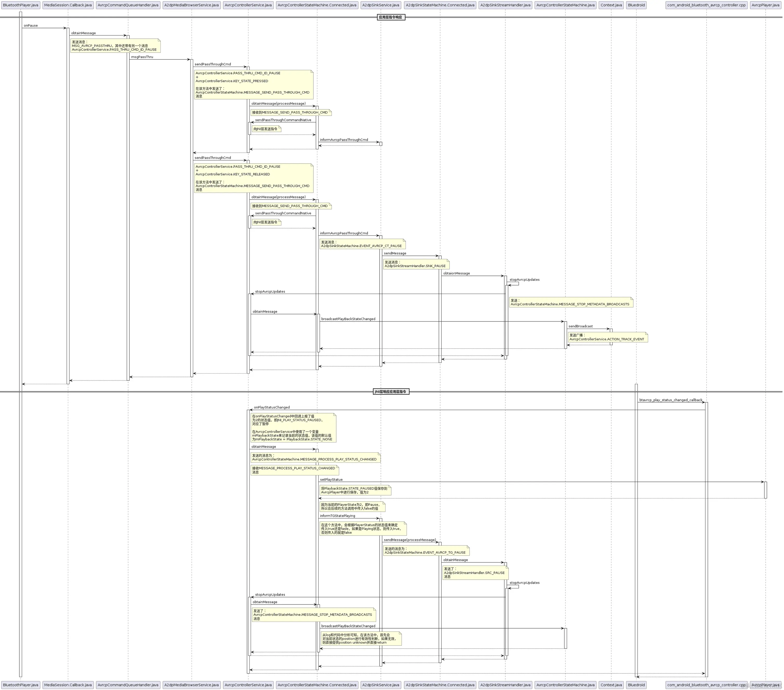The image size is (784, 690).
Task: Select the note mentioning MSG_AVRCP_PASSTHRU
Action: coord(115,46)
